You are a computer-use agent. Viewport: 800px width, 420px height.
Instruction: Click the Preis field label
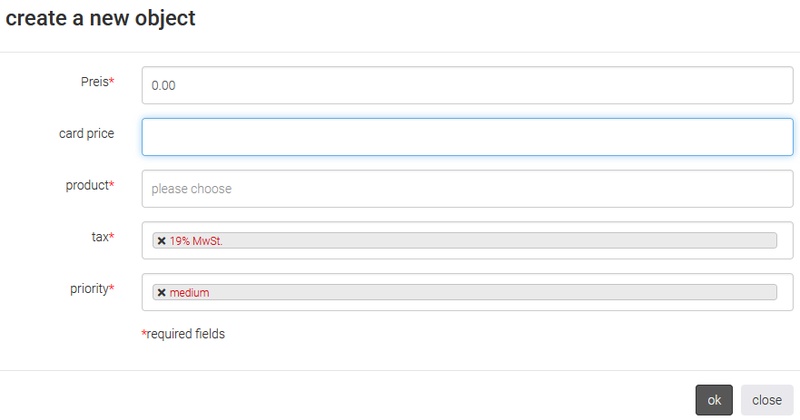click(x=93, y=82)
